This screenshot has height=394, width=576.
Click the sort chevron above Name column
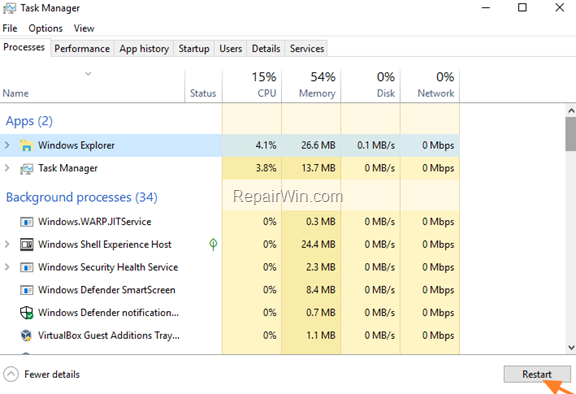tap(88, 74)
